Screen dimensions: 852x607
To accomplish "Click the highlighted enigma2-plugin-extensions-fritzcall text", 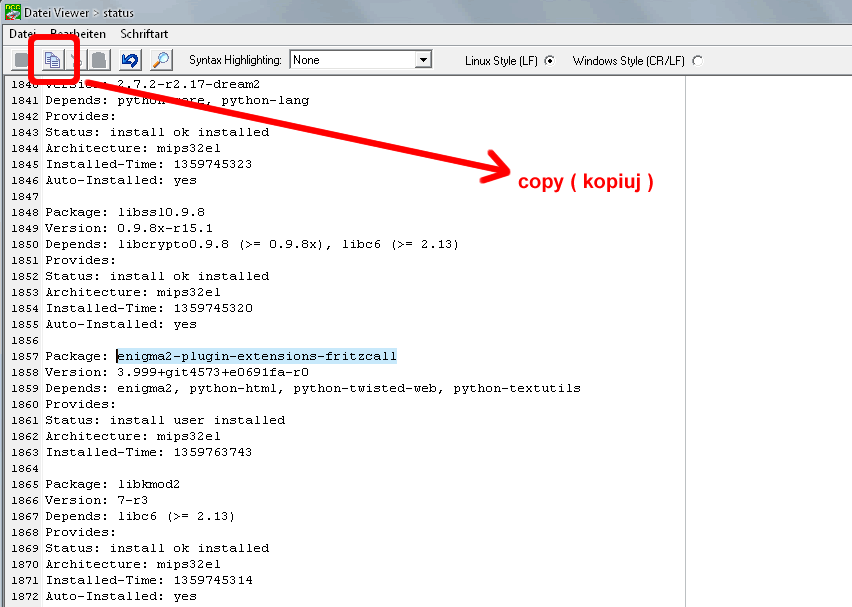I will coord(256,356).
